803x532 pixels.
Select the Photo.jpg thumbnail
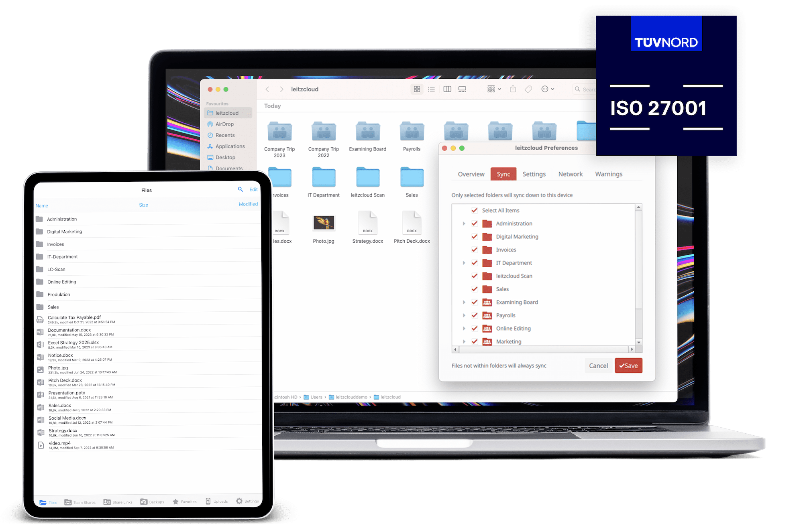point(324,222)
